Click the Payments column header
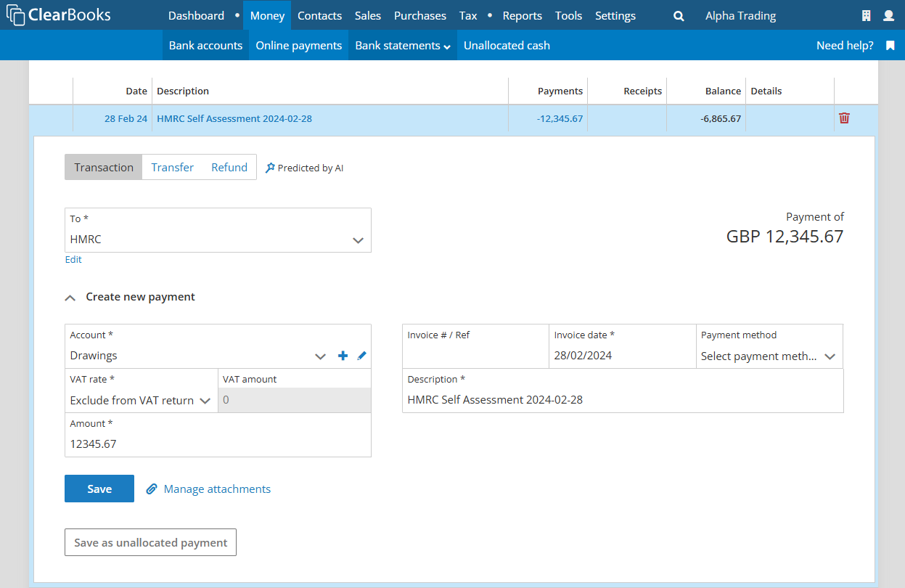 (560, 91)
